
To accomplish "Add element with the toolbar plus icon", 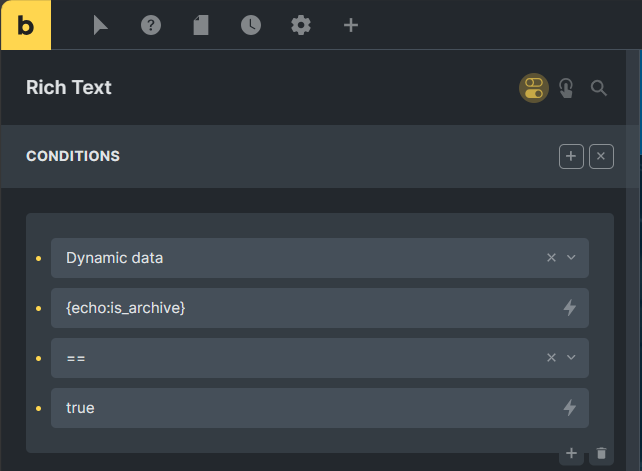I will (x=351, y=25).
